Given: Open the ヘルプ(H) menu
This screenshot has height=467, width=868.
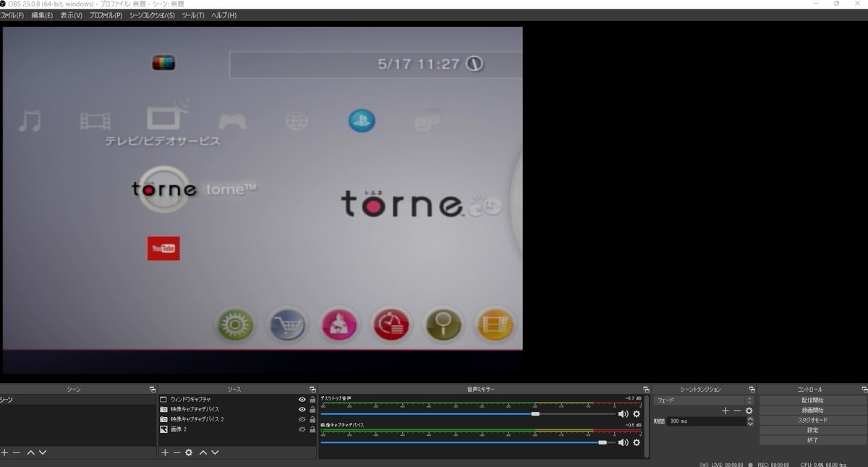Looking at the screenshot, I should pyautogui.click(x=224, y=15).
